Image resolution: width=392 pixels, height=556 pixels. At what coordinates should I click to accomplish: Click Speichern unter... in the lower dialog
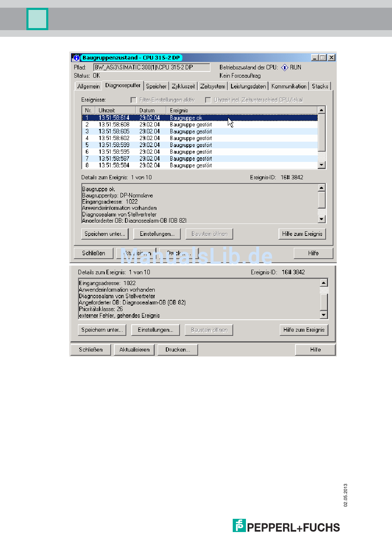(x=102, y=330)
